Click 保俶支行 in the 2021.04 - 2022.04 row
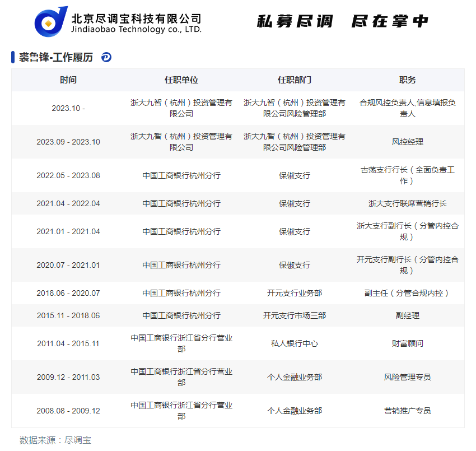 (295, 203)
